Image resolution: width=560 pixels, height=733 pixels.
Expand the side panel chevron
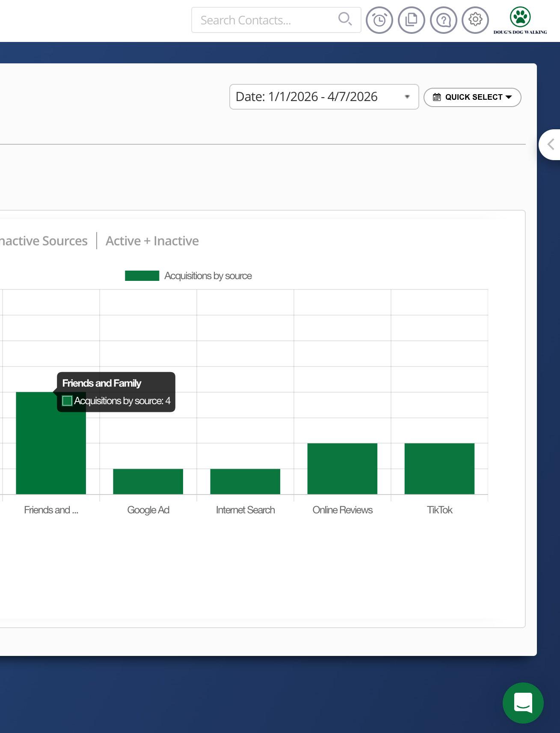pyautogui.click(x=550, y=145)
